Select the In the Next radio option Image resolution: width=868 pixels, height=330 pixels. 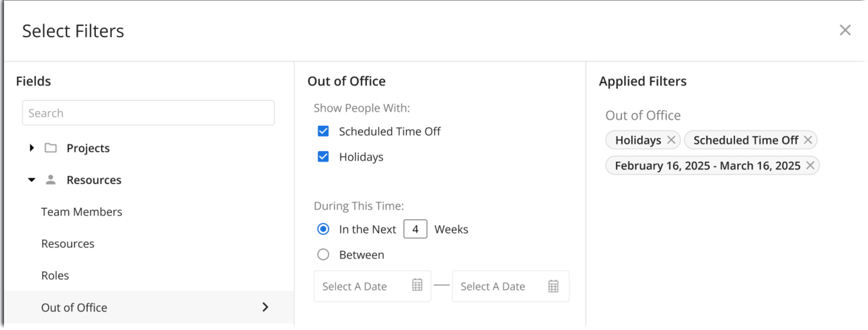point(323,229)
